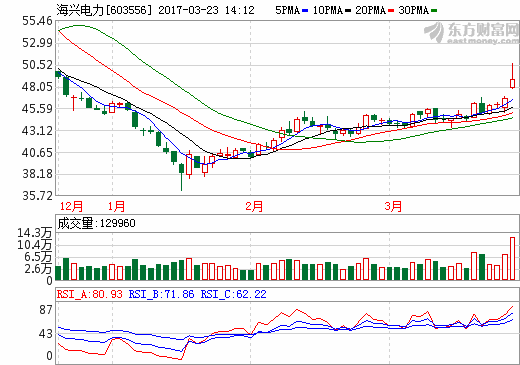Click the timestamp 2017-03-23 14:12
The width and height of the screenshot is (520, 365).
coord(206,10)
